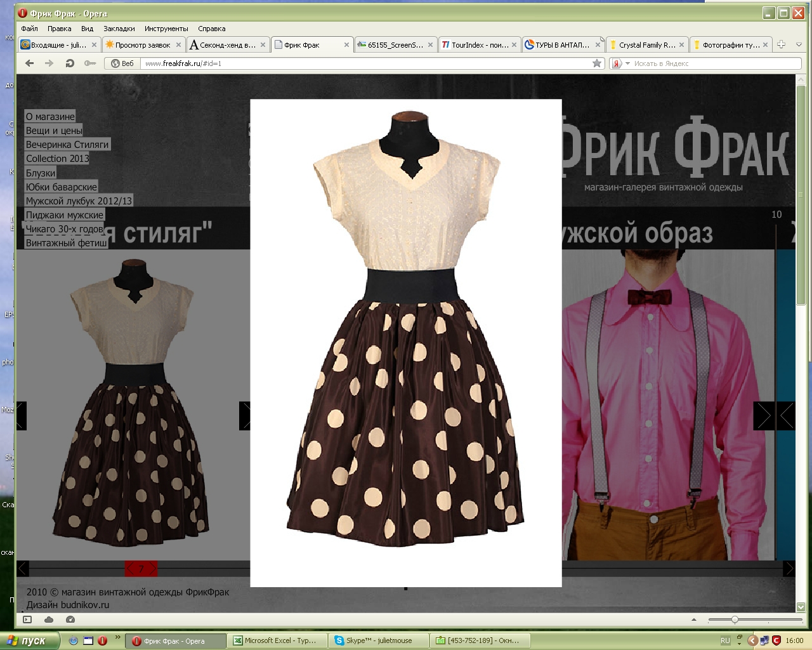Go back using the browser Back arrow
Viewport: 812px width, 650px height.
pyautogui.click(x=29, y=63)
